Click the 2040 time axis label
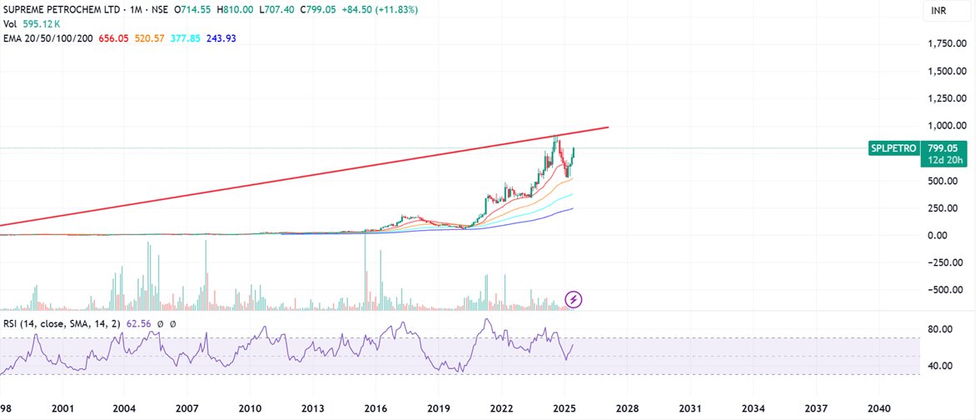 [879, 407]
